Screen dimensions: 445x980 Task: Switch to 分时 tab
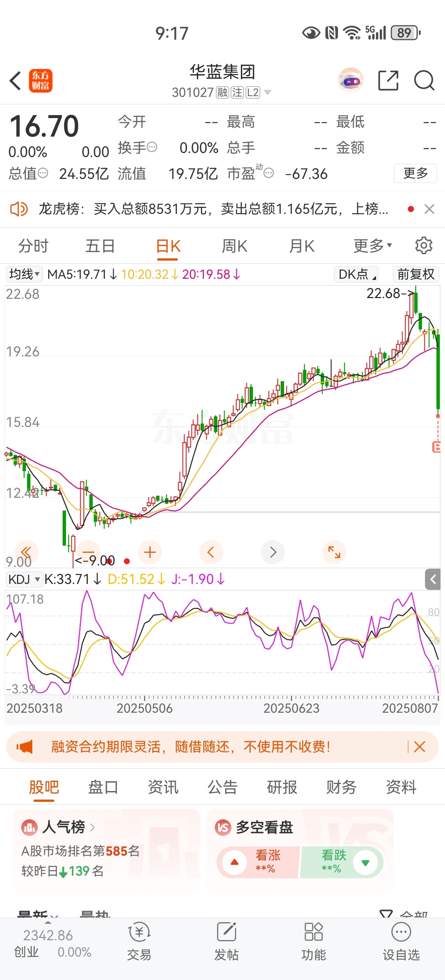(33, 246)
